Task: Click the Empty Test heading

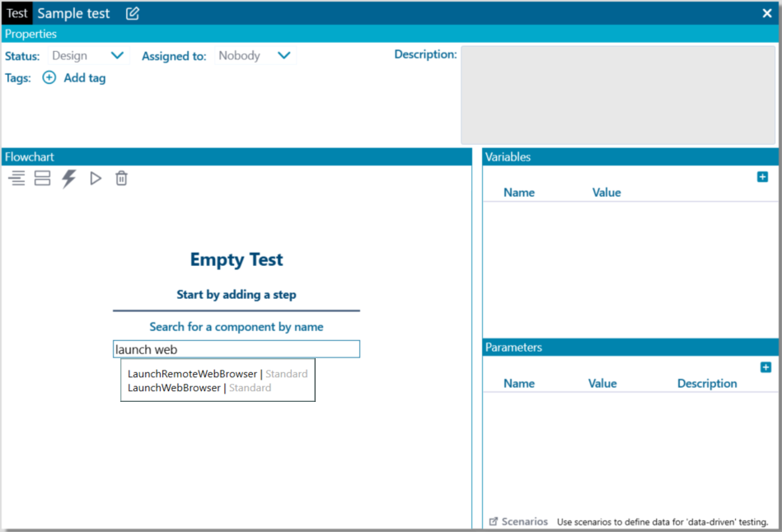Action: pos(236,259)
